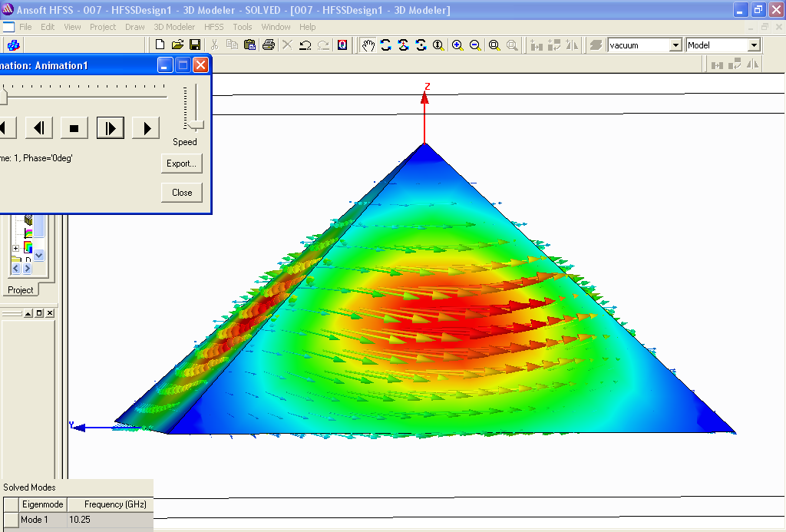The height and width of the screenshot is (532, 786).
Task: Stop the animation with the square button
Action: coord(74,128)
